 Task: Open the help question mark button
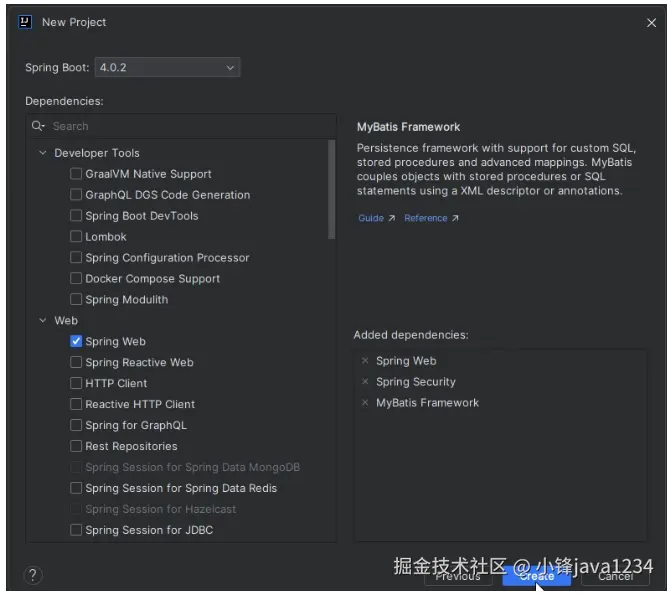point(33,575)
